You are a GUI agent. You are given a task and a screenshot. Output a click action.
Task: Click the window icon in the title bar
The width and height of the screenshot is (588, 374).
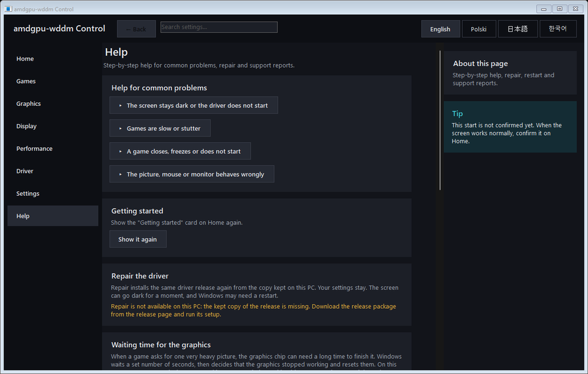coord(8,9)
